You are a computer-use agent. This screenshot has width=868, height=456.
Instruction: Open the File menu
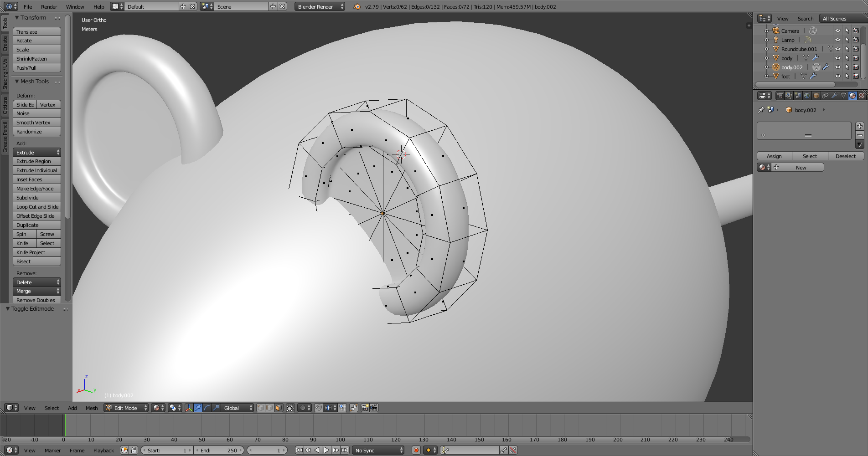(x=28, y=7)
